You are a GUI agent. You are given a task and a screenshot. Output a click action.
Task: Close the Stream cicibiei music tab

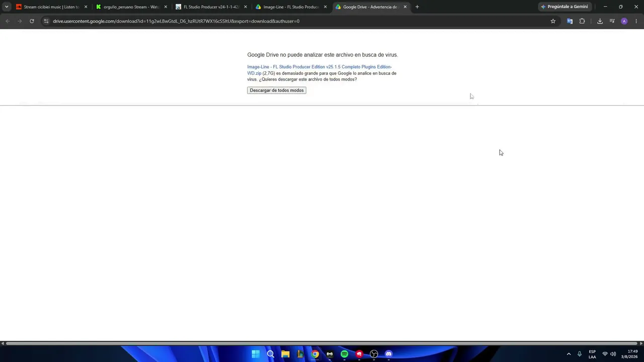click(x=86, y=7)
